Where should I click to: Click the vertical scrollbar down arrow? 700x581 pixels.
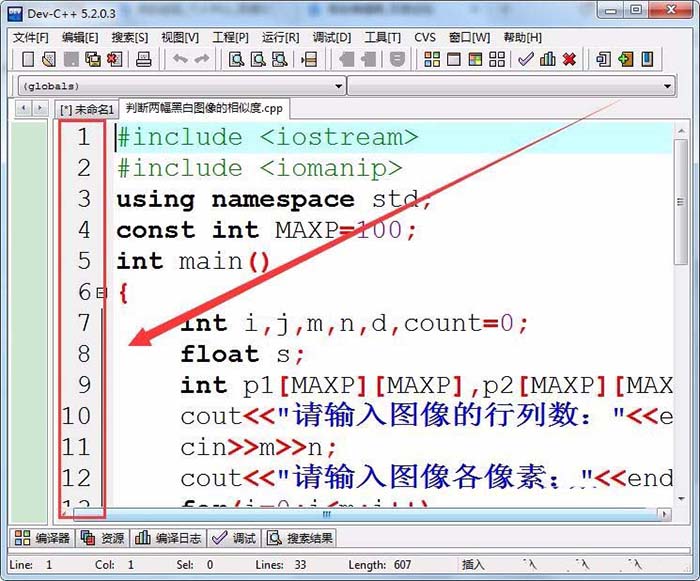pyautogui.click(x=681, y=499)
